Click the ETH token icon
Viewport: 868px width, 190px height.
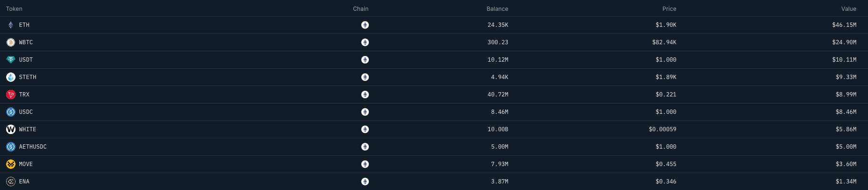(11, 25)
